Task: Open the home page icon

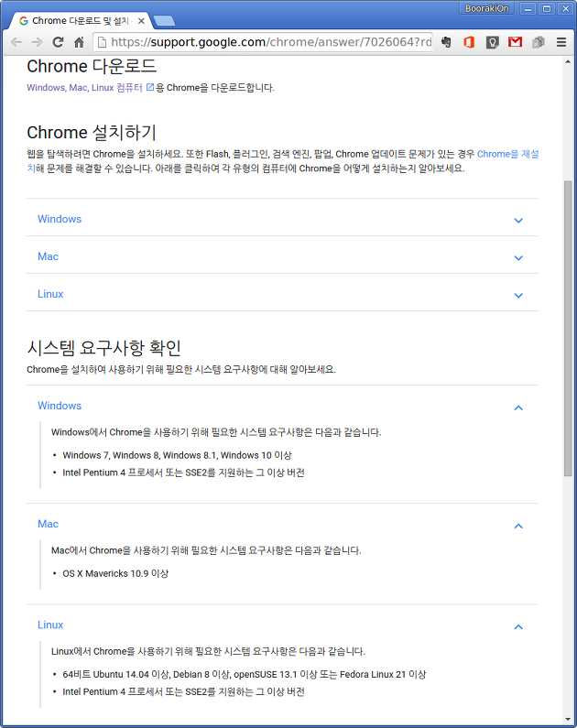Action: point(79,42)
